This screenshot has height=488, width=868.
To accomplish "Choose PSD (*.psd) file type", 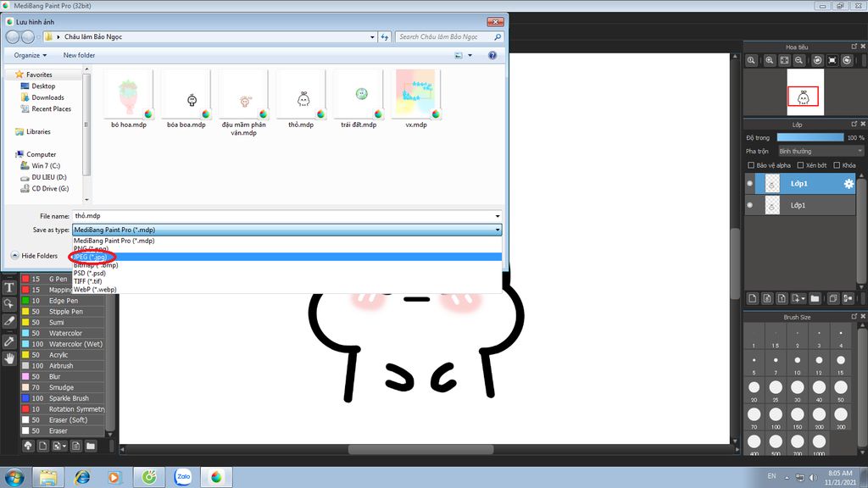I will pyautogui.click(x=287, y=273).
